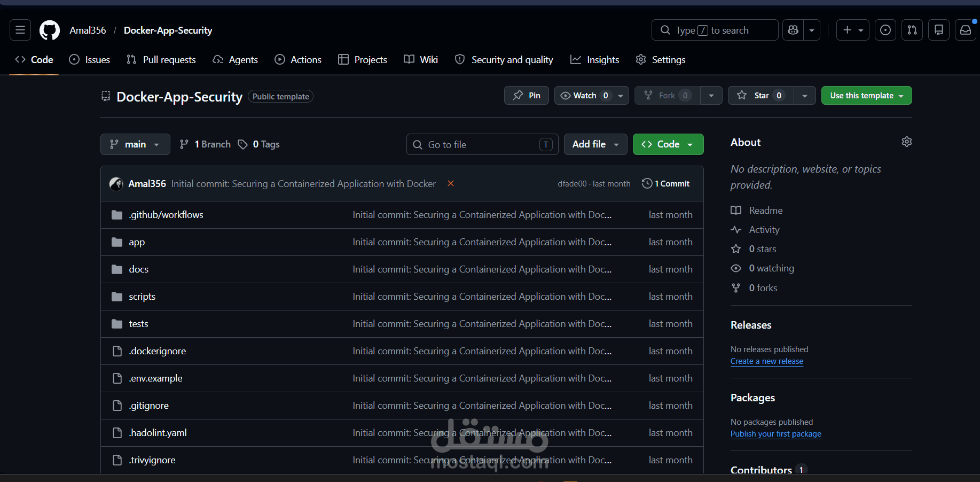This screenshot has width=980, height=482.
Task: Expand the Star lists dropdown arrow
Action: [x=805, y=96]
